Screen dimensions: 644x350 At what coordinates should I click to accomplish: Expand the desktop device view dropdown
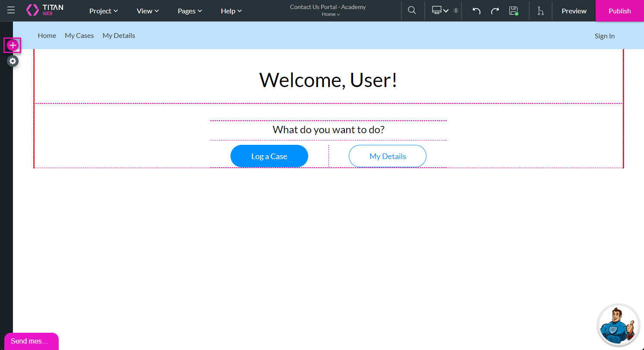tap(440, 11)
